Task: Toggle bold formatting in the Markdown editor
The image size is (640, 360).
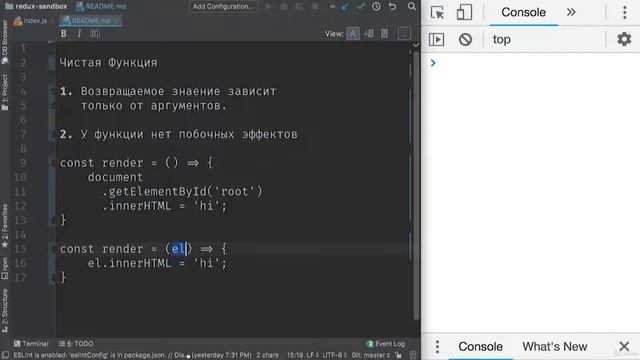Action: 64,34
